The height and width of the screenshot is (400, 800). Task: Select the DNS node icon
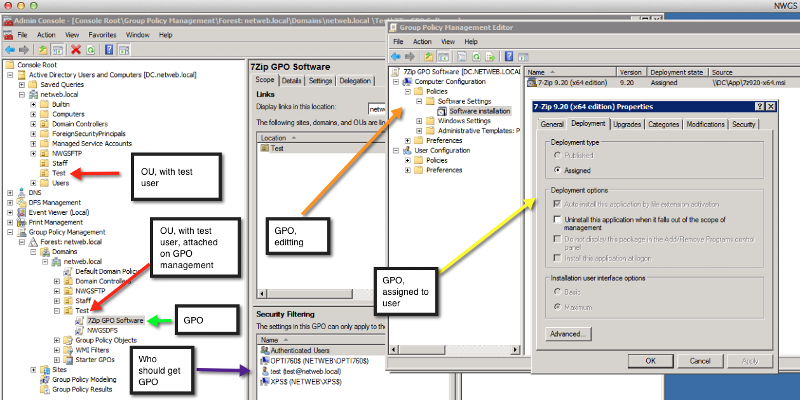[x=21, y=193]
